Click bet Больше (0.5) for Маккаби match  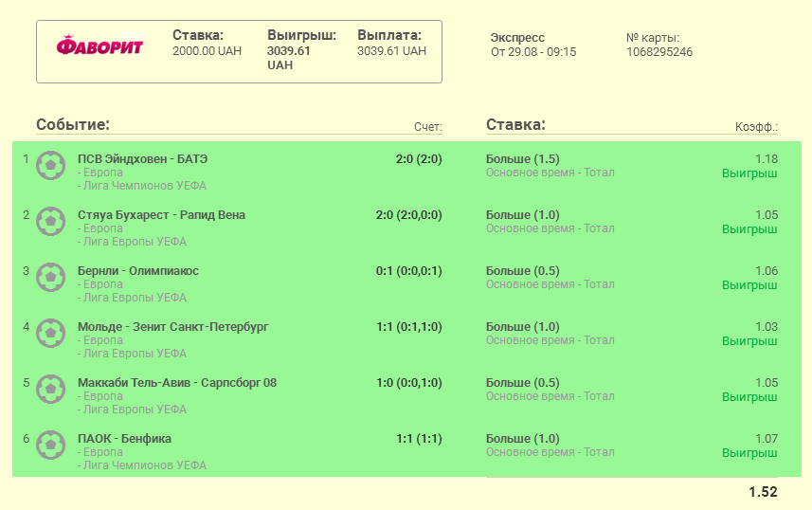522,383
